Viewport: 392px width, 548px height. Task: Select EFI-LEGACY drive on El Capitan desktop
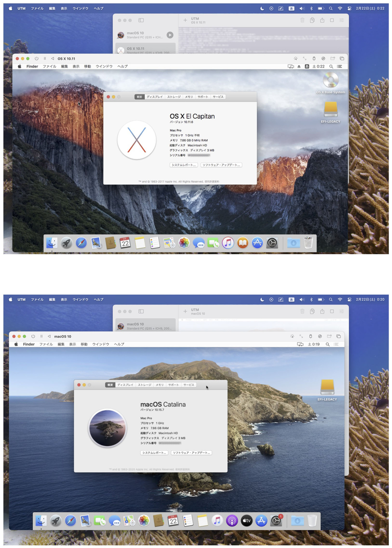click(x=331, y=112)
